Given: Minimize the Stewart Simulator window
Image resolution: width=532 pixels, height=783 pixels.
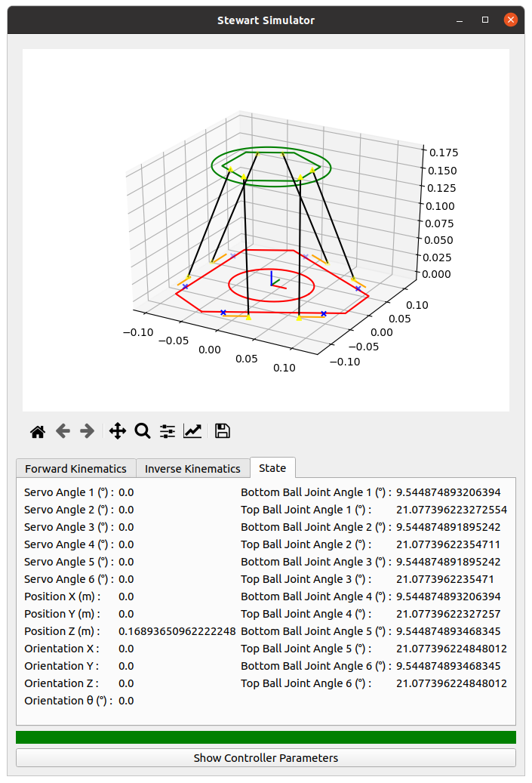Looking at the screenshot, I should pos(460,20).
